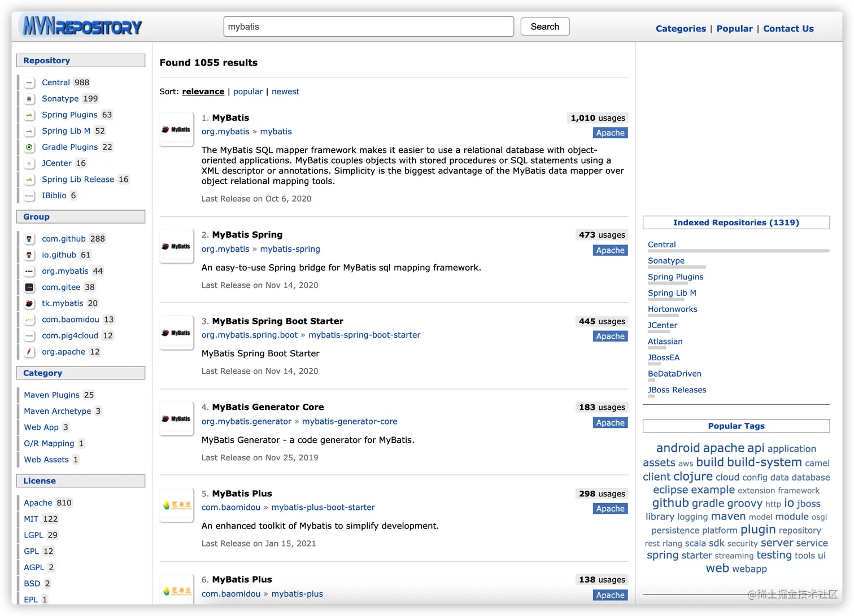Filter by LGPL license
The image size is (854, 616).
click(x=33, y=535)
